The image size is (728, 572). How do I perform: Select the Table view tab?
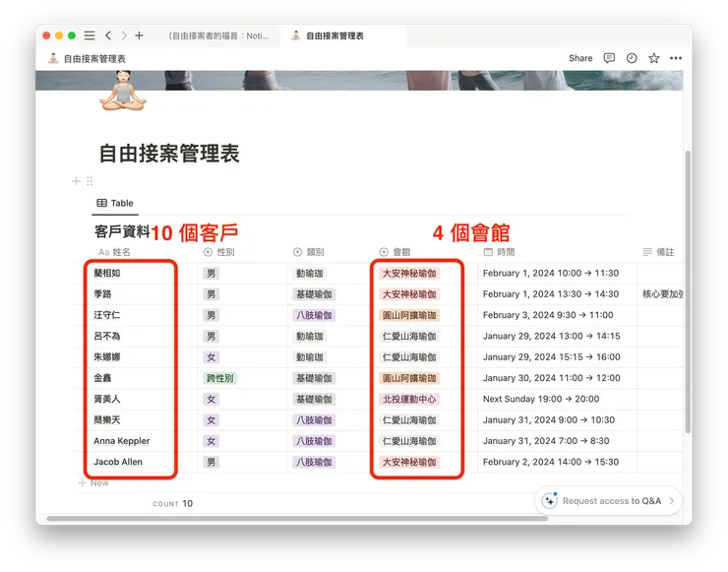[115, 203]
